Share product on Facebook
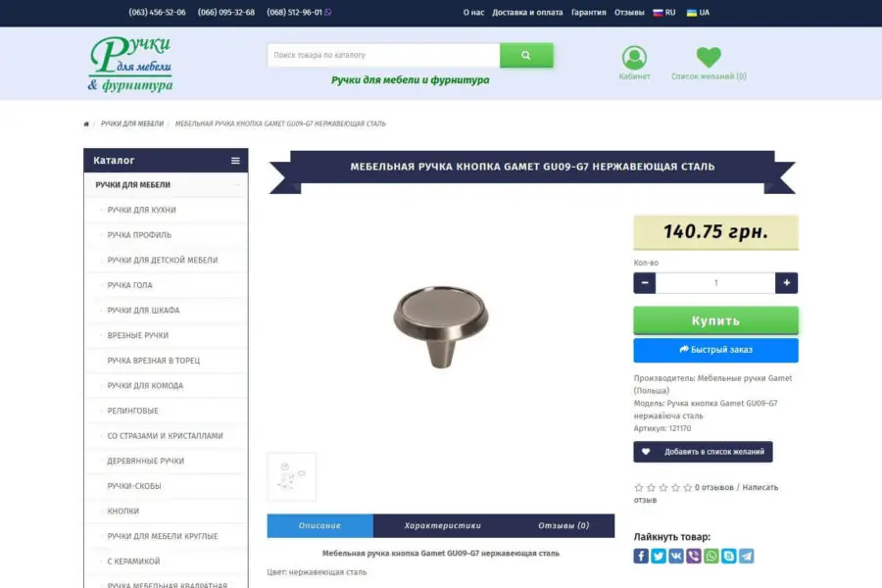This screenshot has width=882, height=588. pos(641,556)
